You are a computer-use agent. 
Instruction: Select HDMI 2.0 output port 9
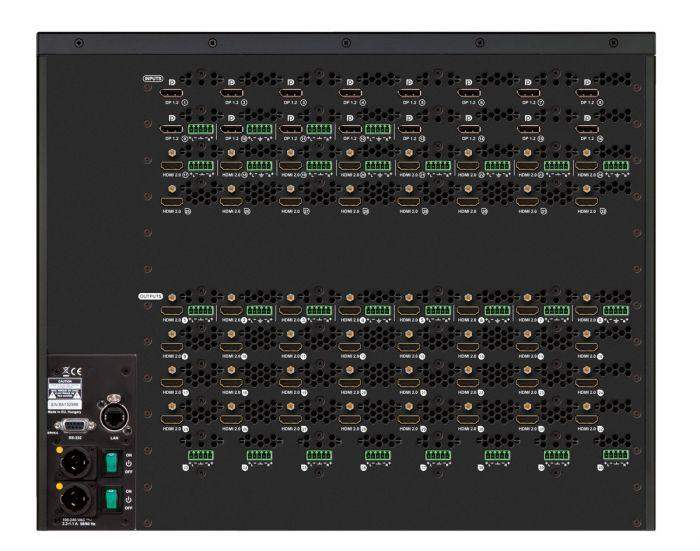click(171, 347)
